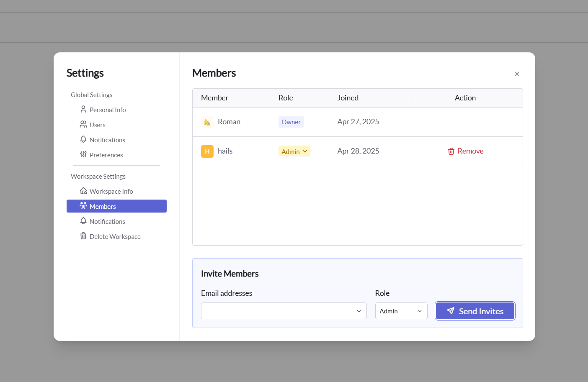Viewport: 588px width, 382px height.
Task: Open the Role dropdown in Invite Members
Action: click(401, 311)
